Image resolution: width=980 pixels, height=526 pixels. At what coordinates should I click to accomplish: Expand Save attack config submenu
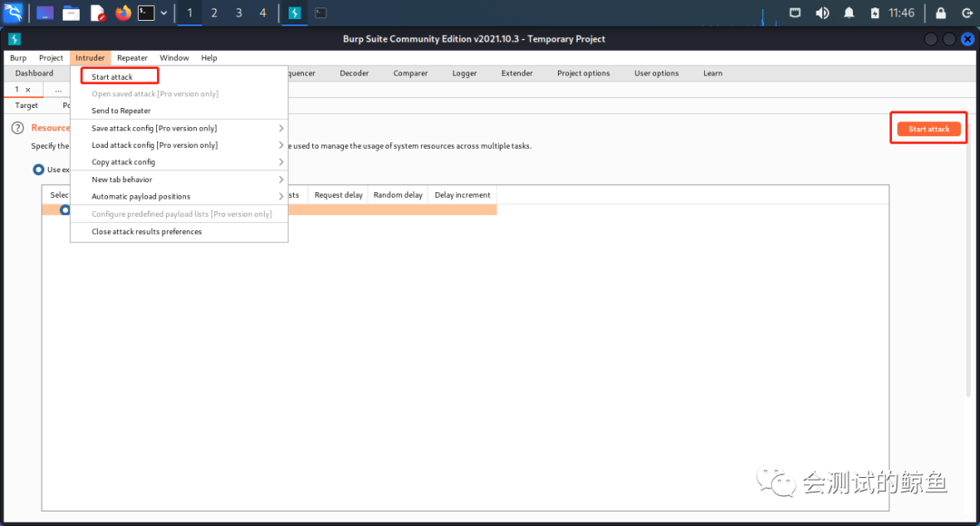pyautogui.click(x=179, y=128)
